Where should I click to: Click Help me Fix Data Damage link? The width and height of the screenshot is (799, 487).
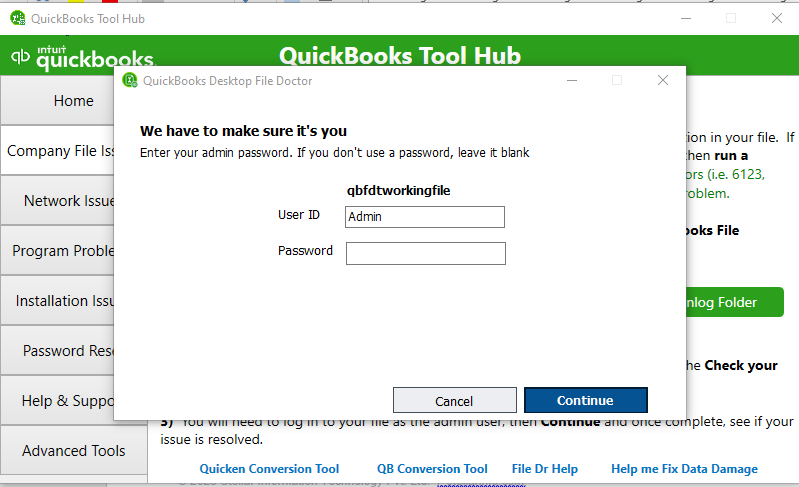click(684, 469)
